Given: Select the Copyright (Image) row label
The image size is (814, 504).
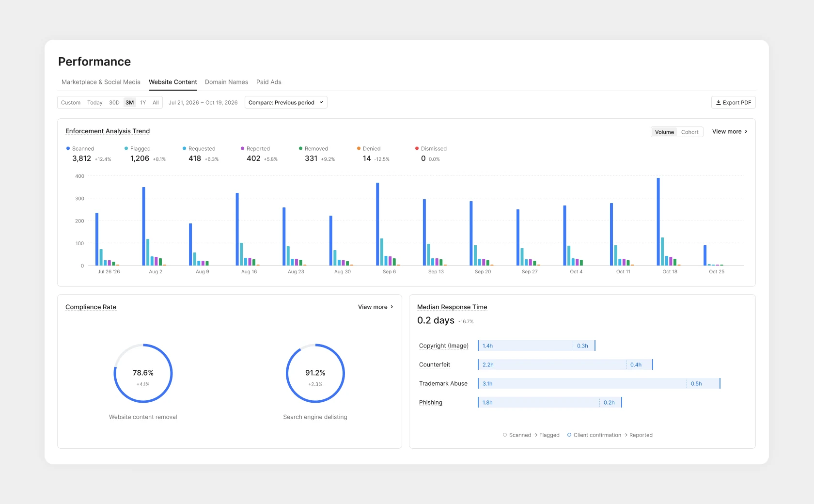Looking at the screenshot, I should tap(444, 346).
